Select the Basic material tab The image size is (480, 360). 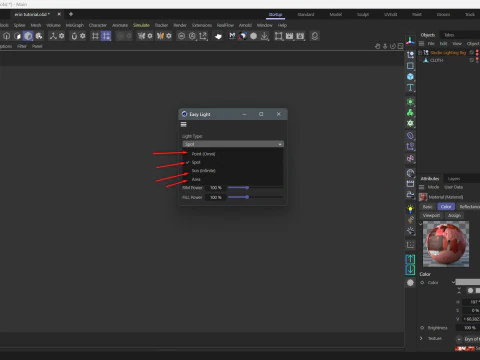(x=427, y=207)
